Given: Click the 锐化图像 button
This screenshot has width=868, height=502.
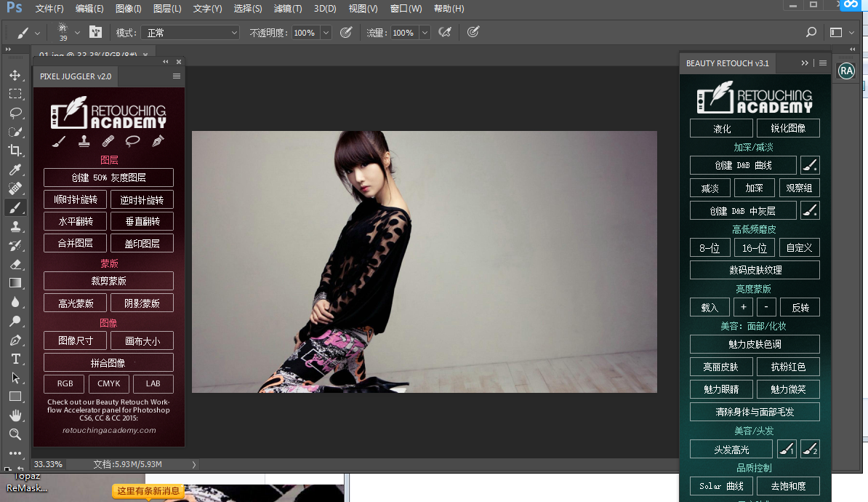Looking at the screenshot, I should tap(788, 128).
